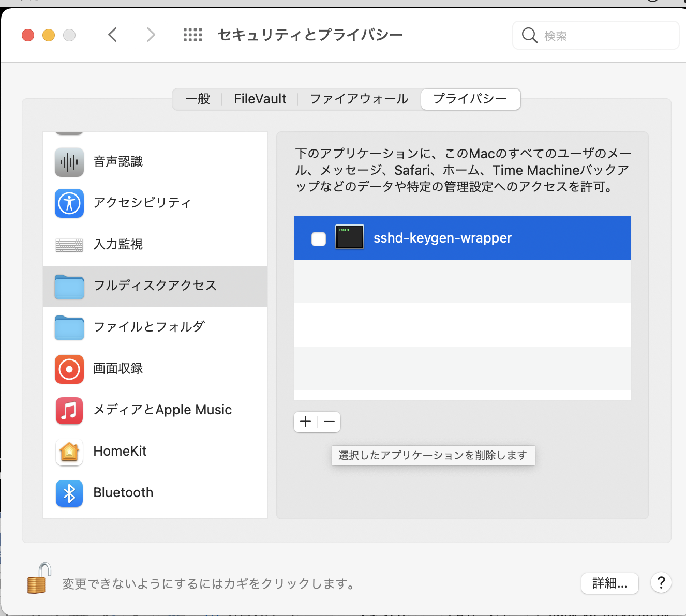Focus the 検索 search field
This screenshot has height=616, width=686.
[595, 35]
